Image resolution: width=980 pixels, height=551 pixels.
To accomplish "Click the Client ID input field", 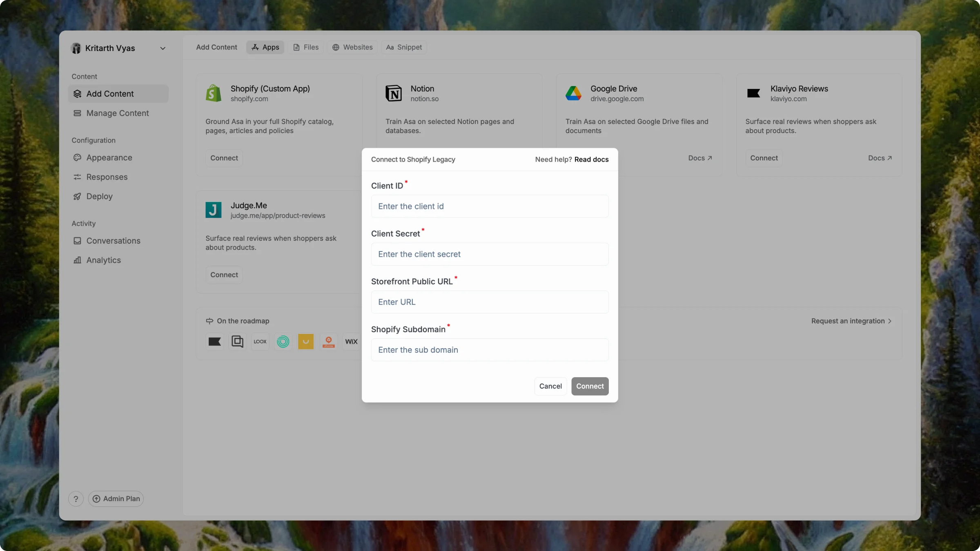I will tap(490, 206).
